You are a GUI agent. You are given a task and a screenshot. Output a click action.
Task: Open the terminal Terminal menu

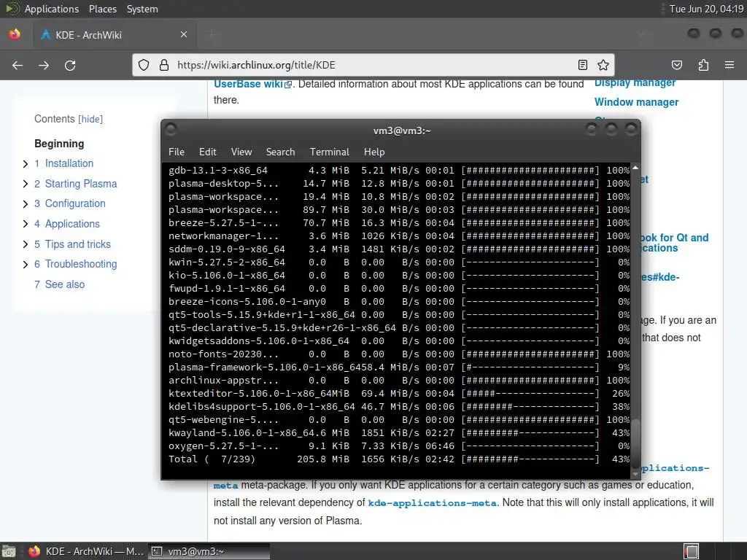click(329, 152)
